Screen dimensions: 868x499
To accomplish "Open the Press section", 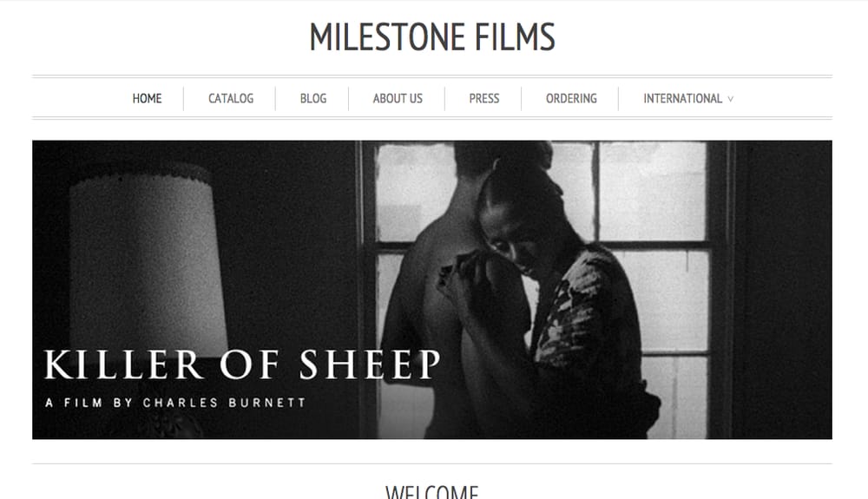I will (483, 98).
